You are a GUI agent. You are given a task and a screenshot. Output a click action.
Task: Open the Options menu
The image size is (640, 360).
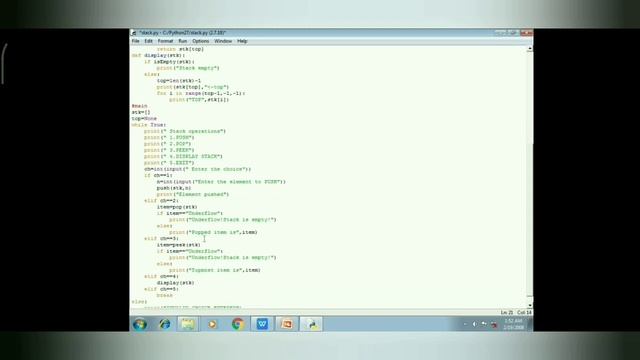point(200,41)
